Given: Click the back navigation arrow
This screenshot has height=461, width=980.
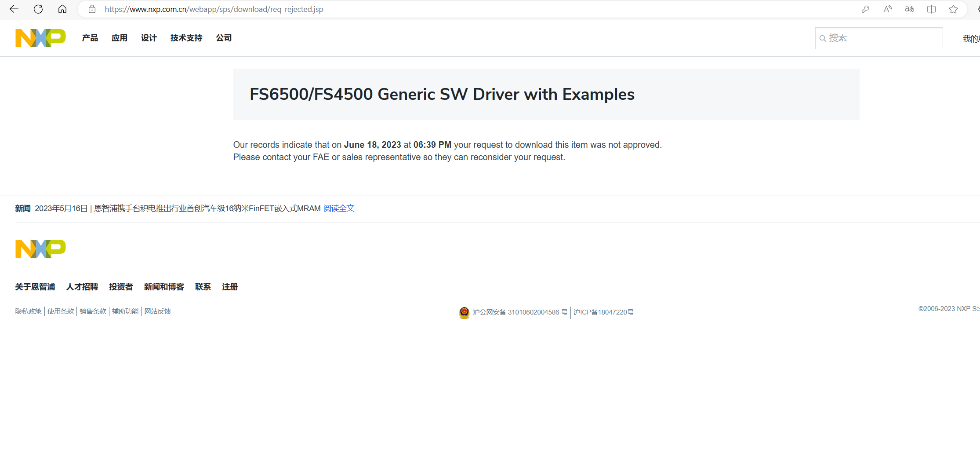Looking at the screenshot, I should (x=14, y=9).
